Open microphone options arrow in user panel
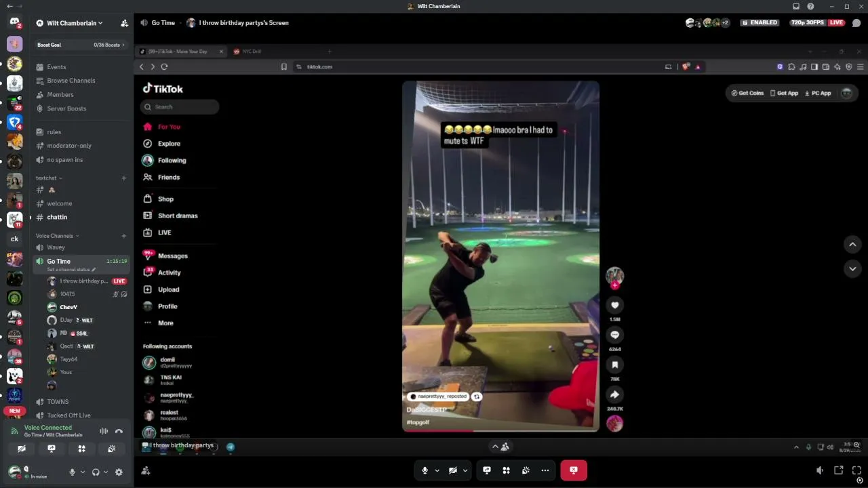The image size is (868, 488). tap(83, 472)
